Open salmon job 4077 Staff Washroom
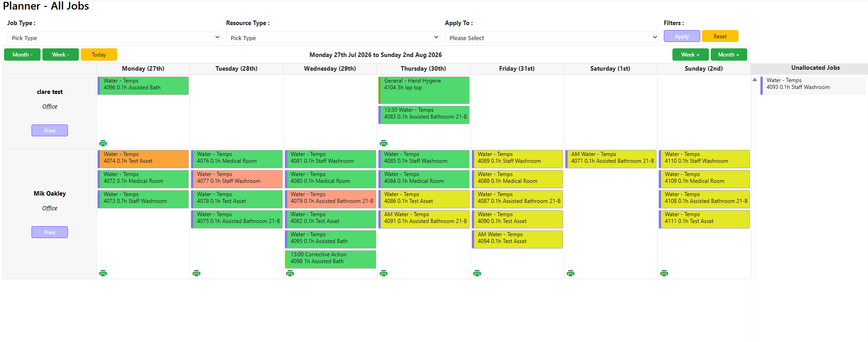 237,179
